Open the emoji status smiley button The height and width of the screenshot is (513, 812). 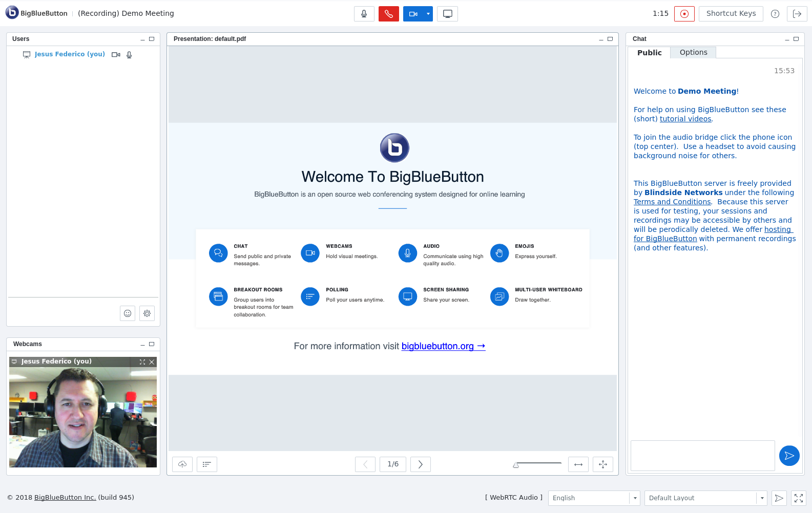tap(128, 313)
